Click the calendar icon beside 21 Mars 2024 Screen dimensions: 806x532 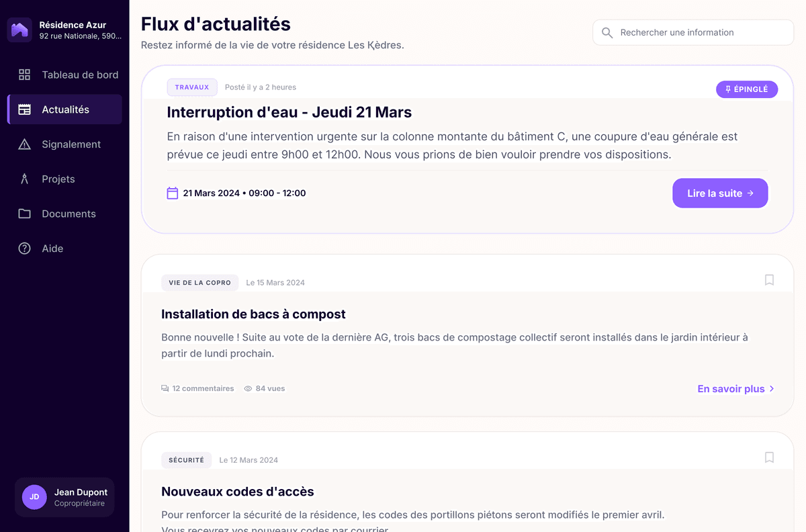pyautogui.click(x=173, y=193)
